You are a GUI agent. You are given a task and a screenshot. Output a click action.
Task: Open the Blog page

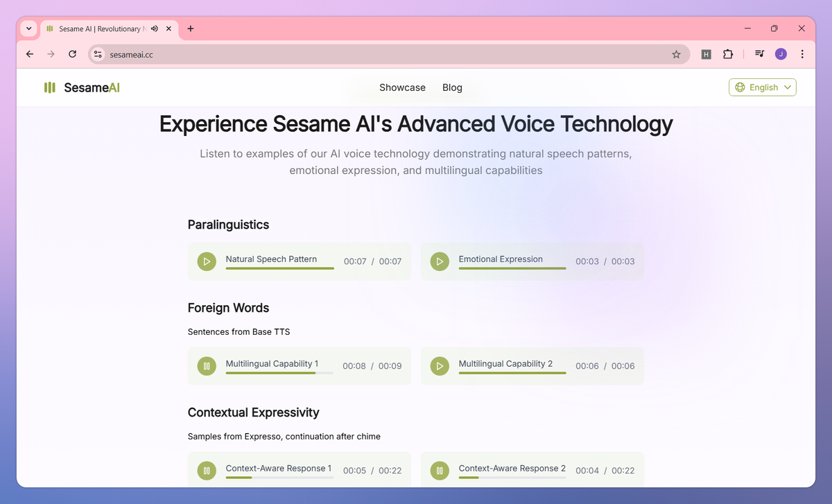(452, 87)
